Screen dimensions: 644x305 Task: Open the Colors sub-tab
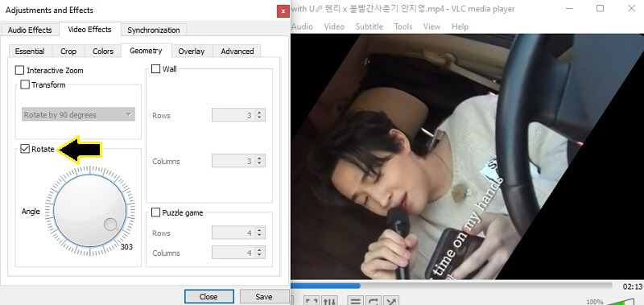[x=103, y=52]
